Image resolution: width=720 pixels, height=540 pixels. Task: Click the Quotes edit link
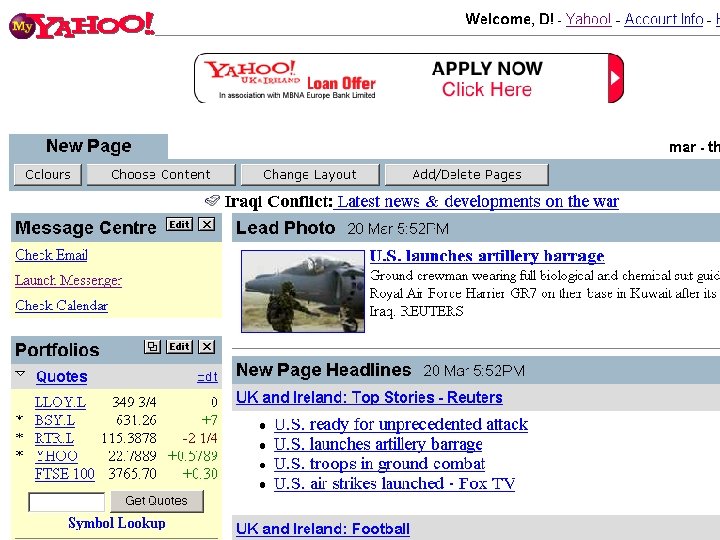point(207,377)
